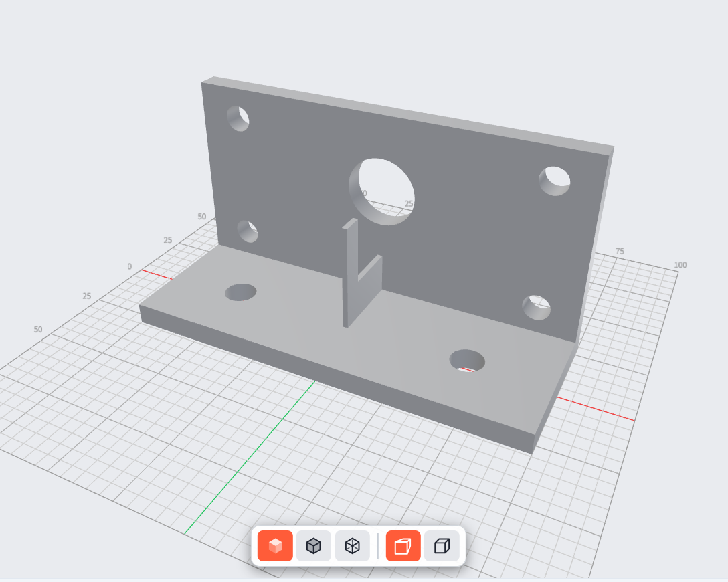Click the grid axis label "100"

[680, 264]
